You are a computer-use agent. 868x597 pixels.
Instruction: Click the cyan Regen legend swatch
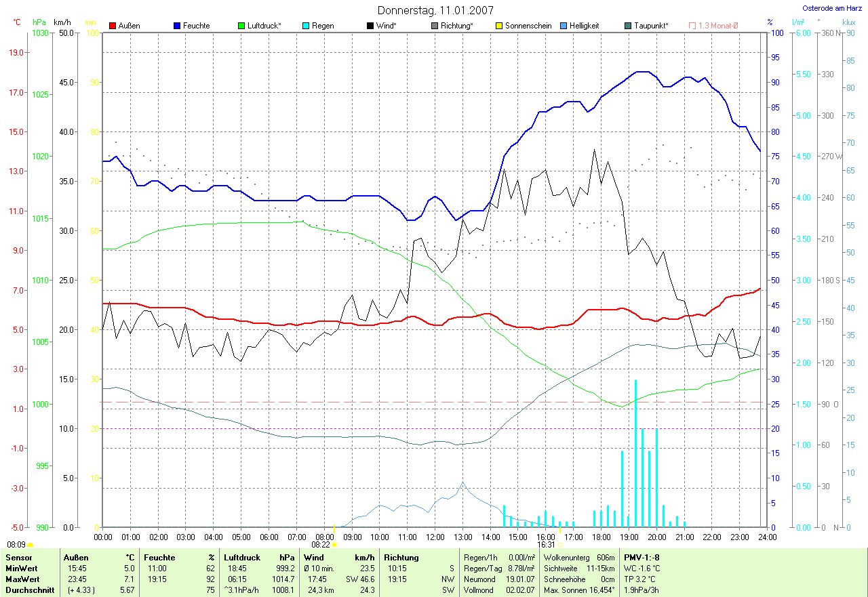(306, 26)
